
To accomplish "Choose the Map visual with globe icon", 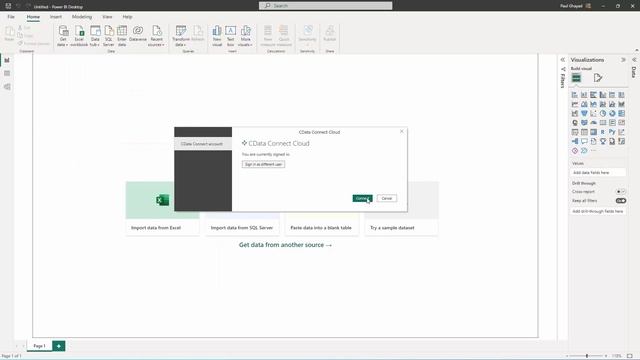I will pos(575,123).
